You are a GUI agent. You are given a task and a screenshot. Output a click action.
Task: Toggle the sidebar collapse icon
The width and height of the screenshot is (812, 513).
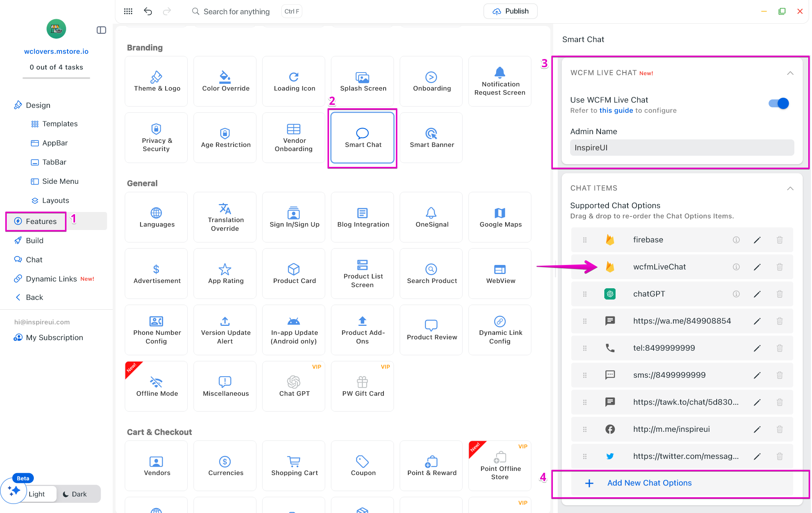tap(101, 30)
